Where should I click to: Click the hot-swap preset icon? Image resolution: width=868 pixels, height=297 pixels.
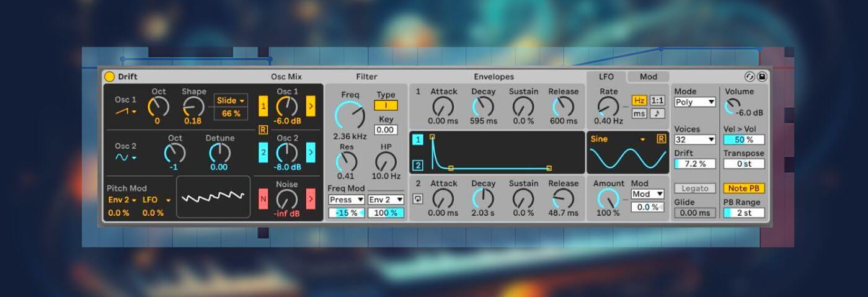tap(750, 77)
